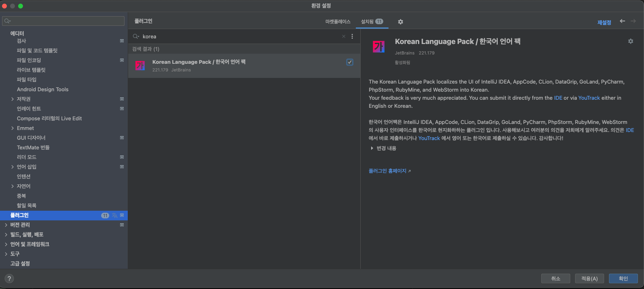Select the Korean Language Pack result row title

click(199, 62)
